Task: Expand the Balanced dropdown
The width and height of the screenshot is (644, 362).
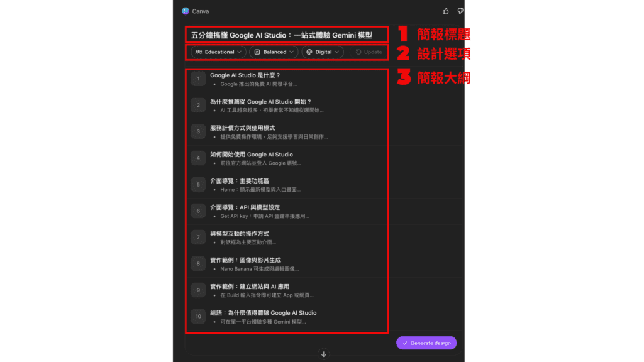Action: tap(274, 52)
